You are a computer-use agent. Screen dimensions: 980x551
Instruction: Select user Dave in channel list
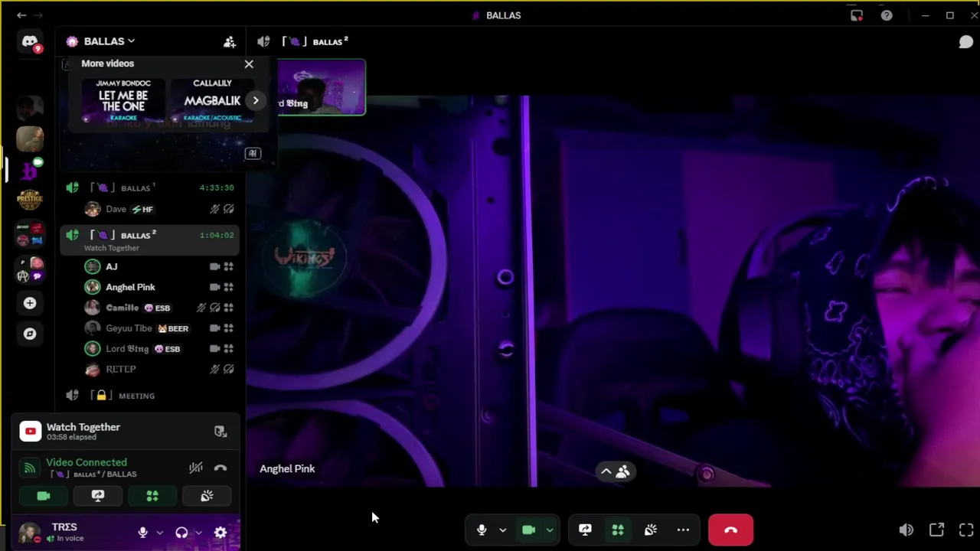pyautogui.click(x=161, y=209)
